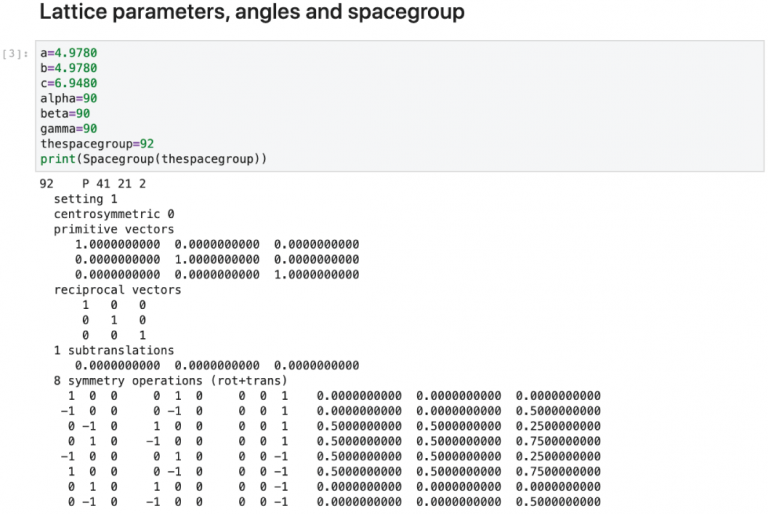This screenshot has height=514, width=768.
Task: Click the 'reciprocal vectors' output label
Action: 117,290
